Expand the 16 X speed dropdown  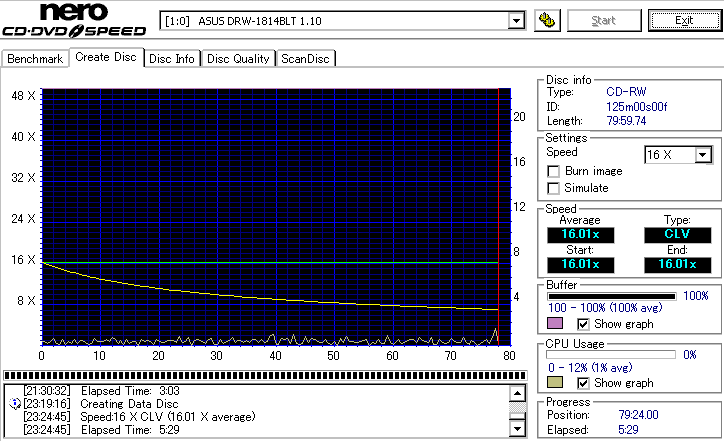point(702,155)
